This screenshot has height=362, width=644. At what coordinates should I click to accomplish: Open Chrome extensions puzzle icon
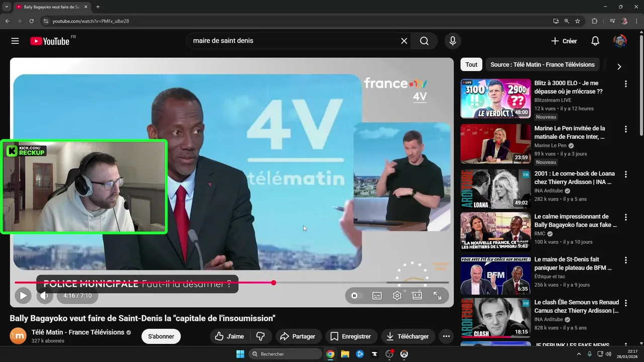tap(594, 21)
